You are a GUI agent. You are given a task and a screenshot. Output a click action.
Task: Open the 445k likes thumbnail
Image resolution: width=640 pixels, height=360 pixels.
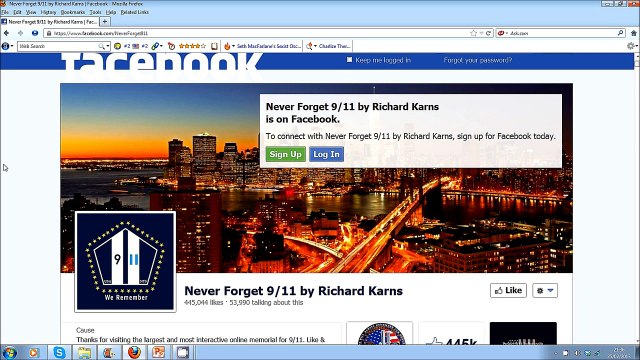click(x=451, y=333)
